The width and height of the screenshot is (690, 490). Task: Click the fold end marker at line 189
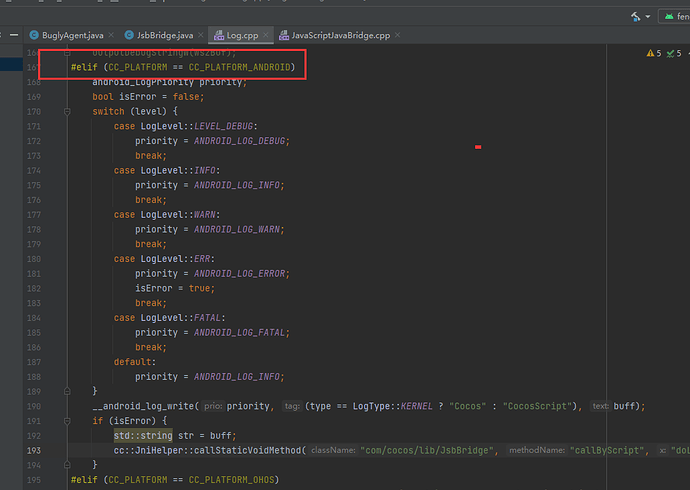click(67, 391)
